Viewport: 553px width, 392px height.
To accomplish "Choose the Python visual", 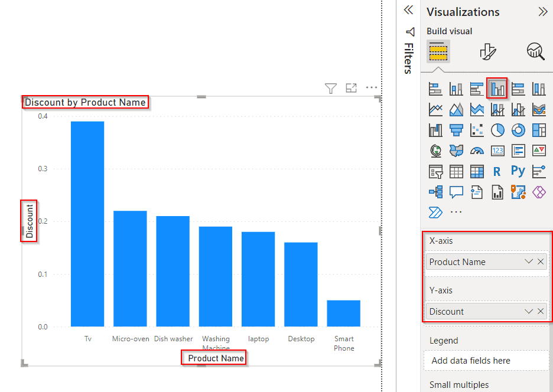I will coord(518,171).
